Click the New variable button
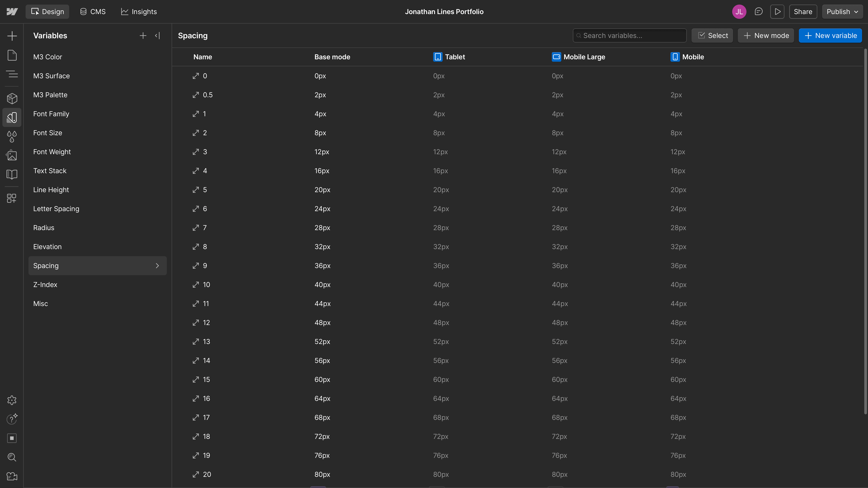The height and width of the screenshot is (488, 868). (x=830, y=36)
